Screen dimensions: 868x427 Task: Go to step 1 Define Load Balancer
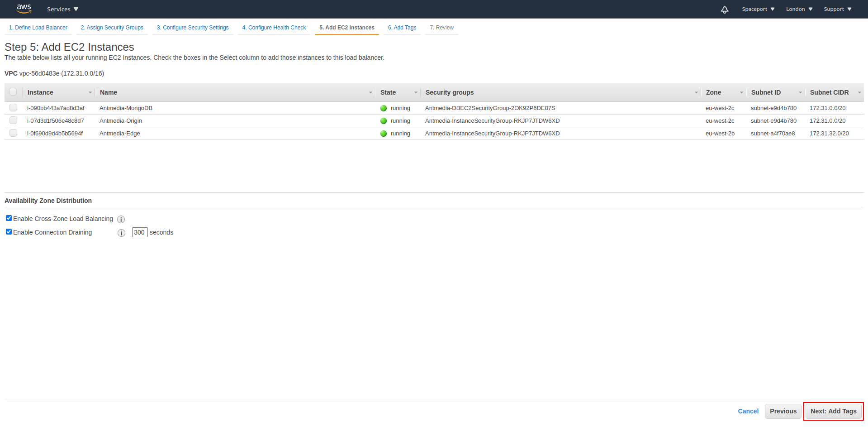click(x=38, y=28)
